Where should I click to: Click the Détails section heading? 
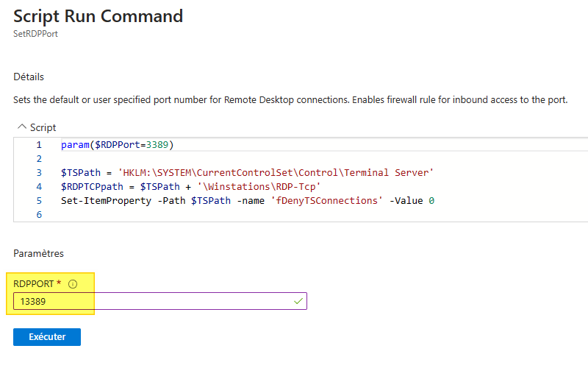point(29,77)
